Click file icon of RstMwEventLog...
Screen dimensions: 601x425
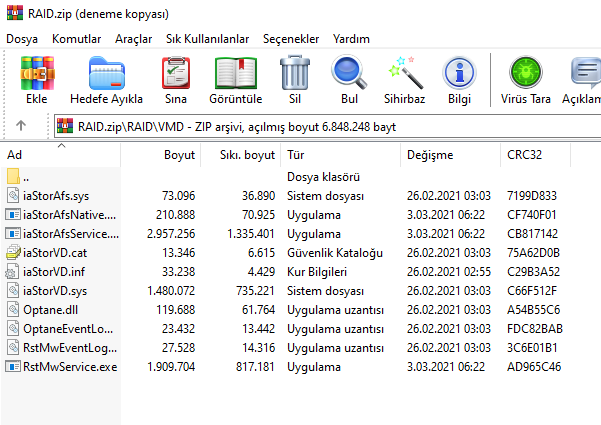pyautogui.click(x=13, y=348)
